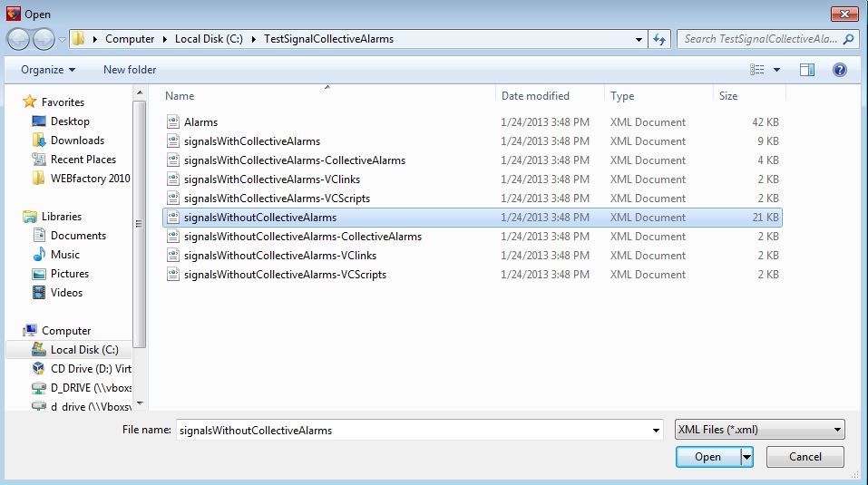Open Downloads in the navigation pane
Viewport: 868px width, 485px height.
[68, 141]
